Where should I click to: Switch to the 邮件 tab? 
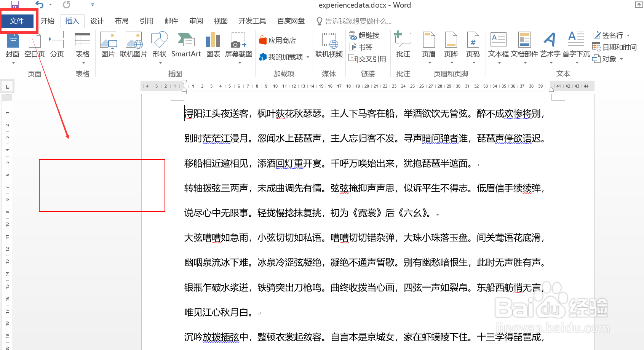coord(171,21)
